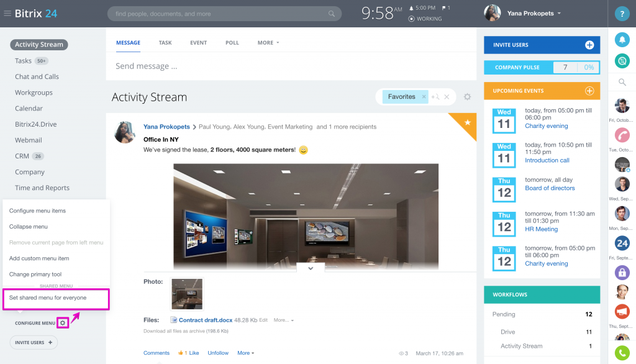Open the notifications bell icon
Image resolution: width=636 pixels, height=364 pixels.
tap(622, 40)
